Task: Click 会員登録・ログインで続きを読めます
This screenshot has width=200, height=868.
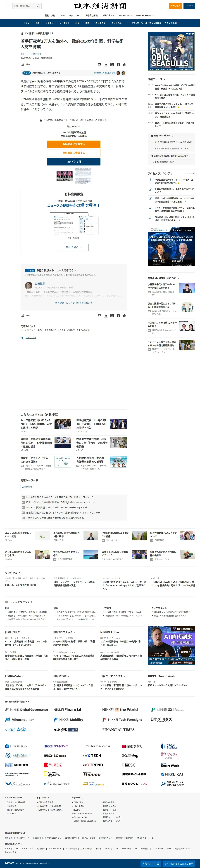Action: point(74,303)
